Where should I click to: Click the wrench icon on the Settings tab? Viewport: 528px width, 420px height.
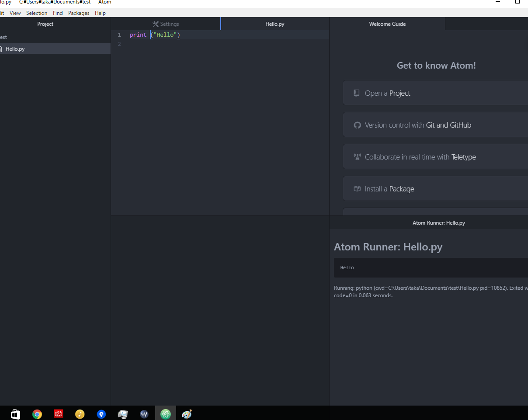[x=155, y=24]
